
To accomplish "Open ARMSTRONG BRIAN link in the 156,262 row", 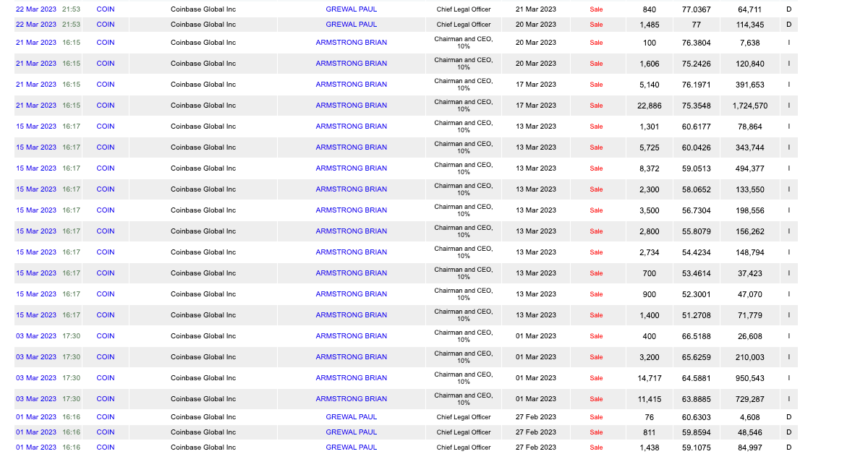I will click(351, 231).
